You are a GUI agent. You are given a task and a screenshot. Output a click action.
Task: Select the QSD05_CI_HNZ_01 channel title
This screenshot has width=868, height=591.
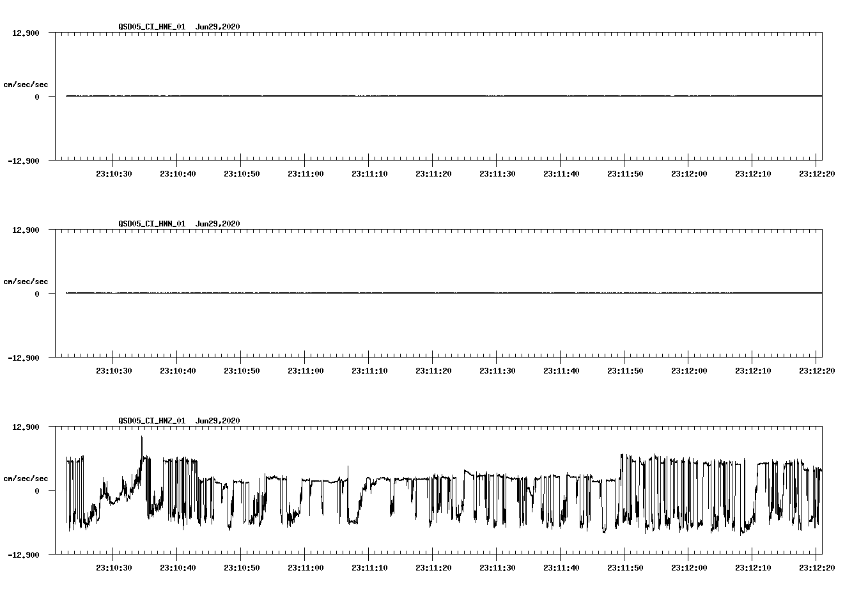[152, 421]
